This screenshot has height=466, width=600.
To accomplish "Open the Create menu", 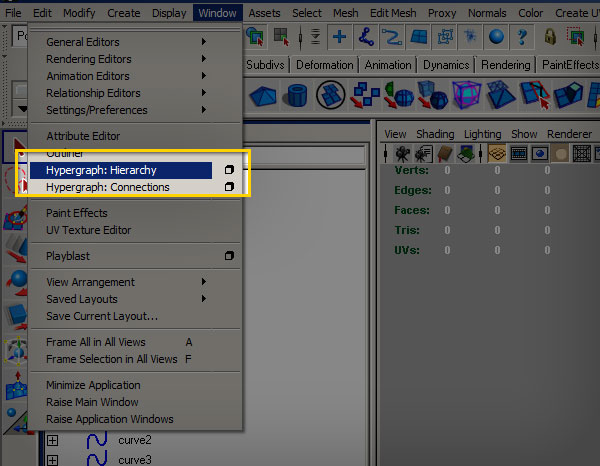I will click(x=124, y=13).
